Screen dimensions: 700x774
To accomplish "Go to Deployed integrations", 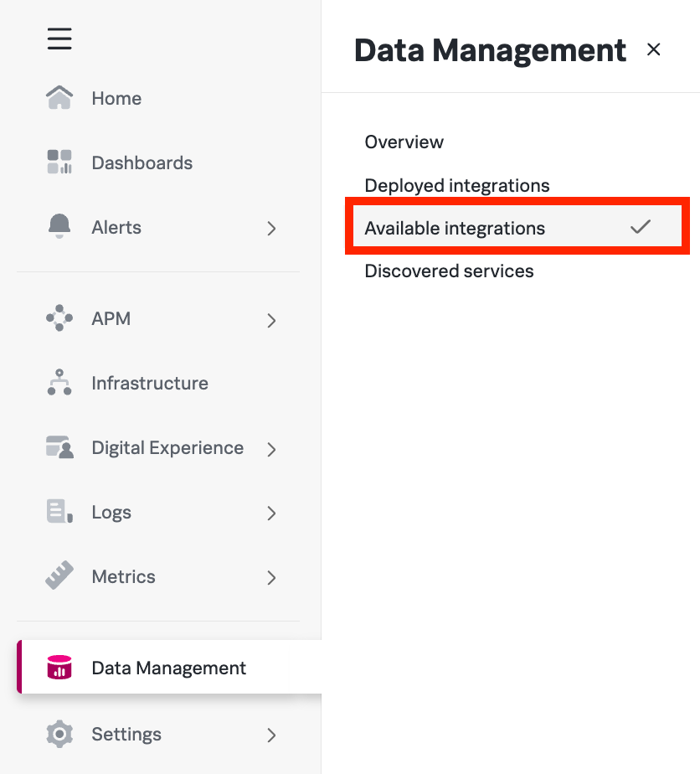I will [457, 185].
